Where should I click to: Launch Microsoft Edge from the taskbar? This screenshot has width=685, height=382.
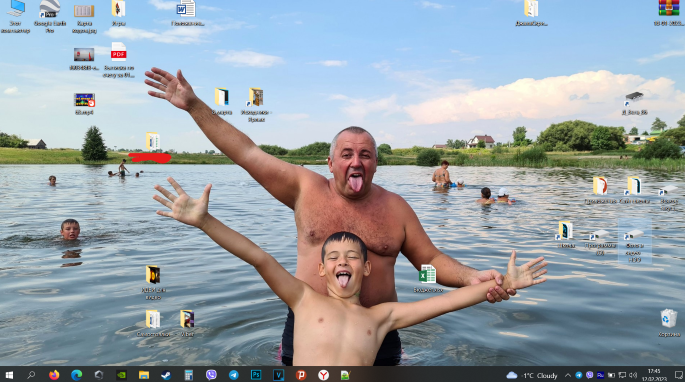(x=76, y=375)
